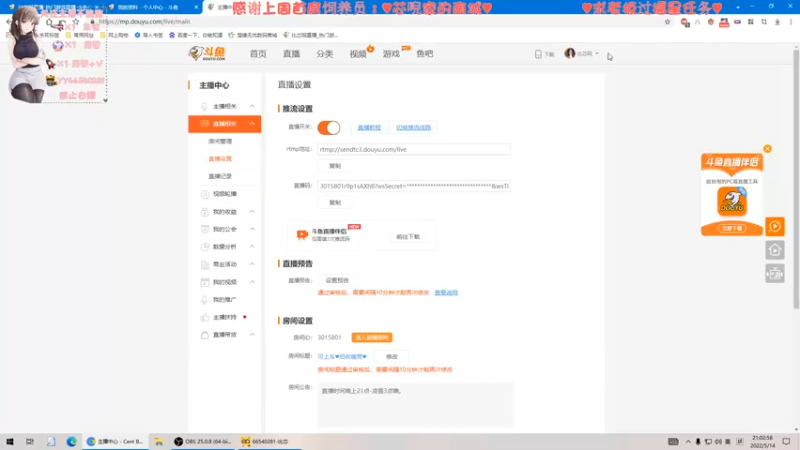
Task: Click the 房间公告 text area
Action: [415, 405]
